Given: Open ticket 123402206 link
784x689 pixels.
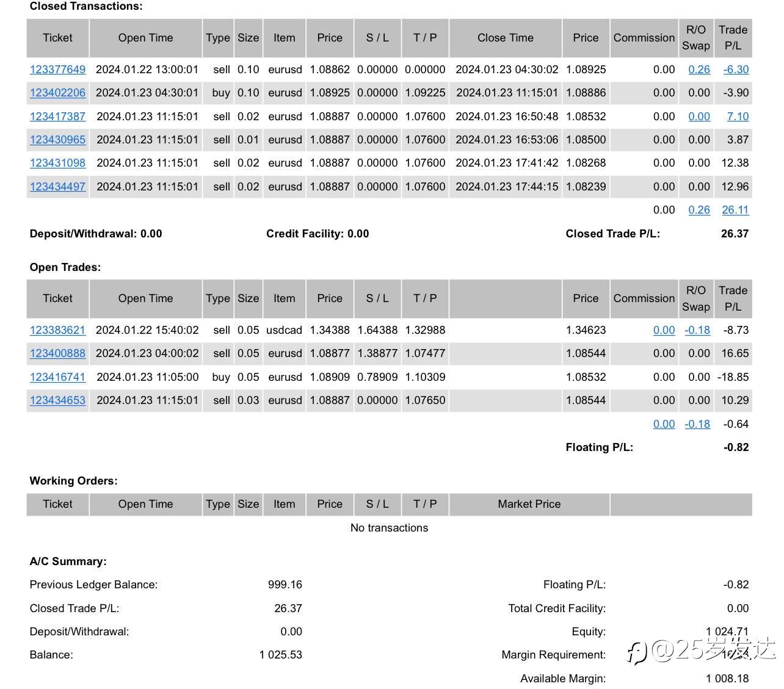Looking at the screenshot, I should 57,93.
